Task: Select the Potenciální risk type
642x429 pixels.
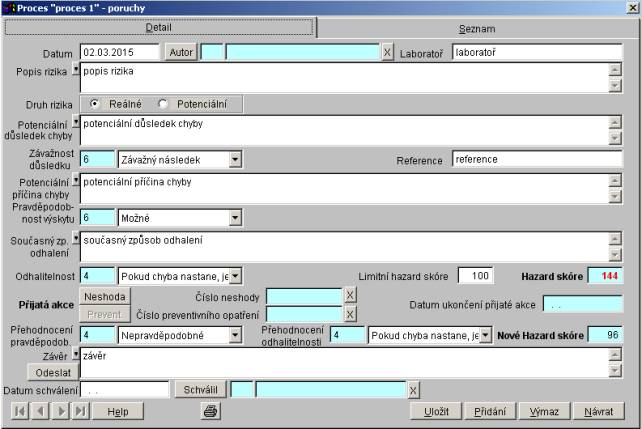Action: pyautogui.click(x=163, y=104)
